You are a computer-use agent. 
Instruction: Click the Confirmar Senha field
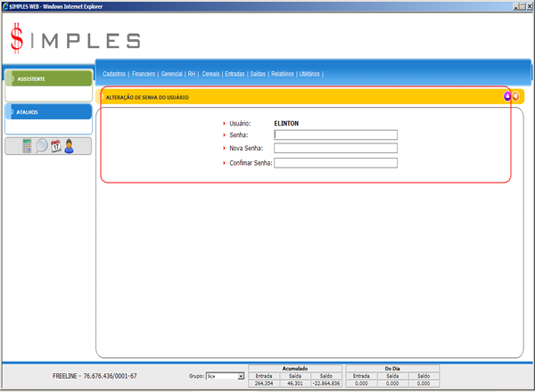click(x=335, y=163)
